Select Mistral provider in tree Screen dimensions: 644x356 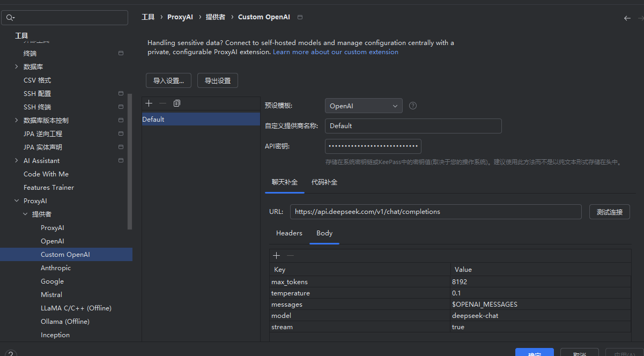click(x=51, y=295)
